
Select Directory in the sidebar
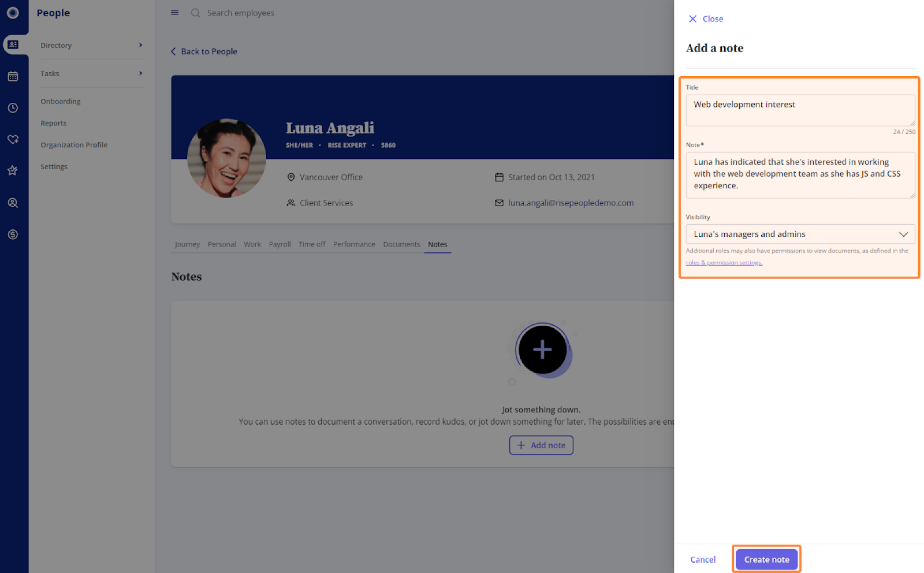[x=56, y=46]
